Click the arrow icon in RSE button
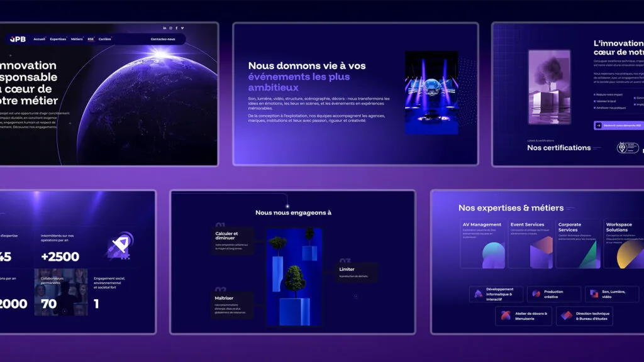The width and height of the screenshot is (644, 362). pos(599,126)
